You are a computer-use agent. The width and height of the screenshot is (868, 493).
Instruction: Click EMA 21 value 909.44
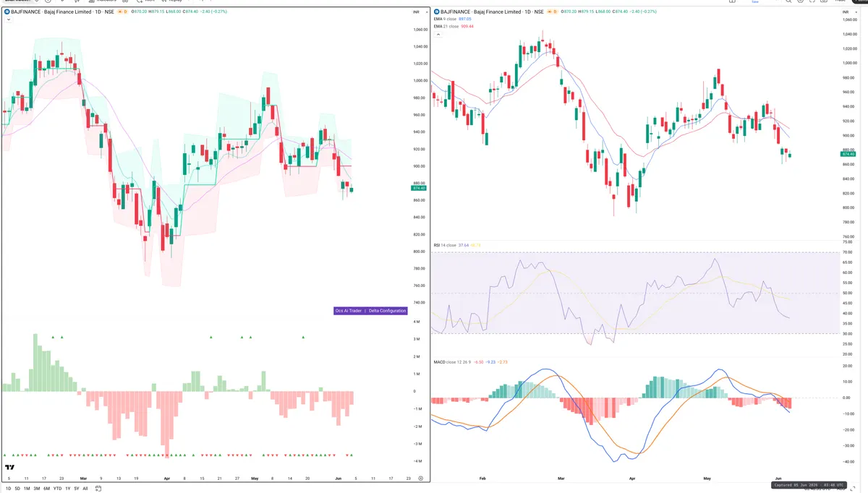[467, 27]
